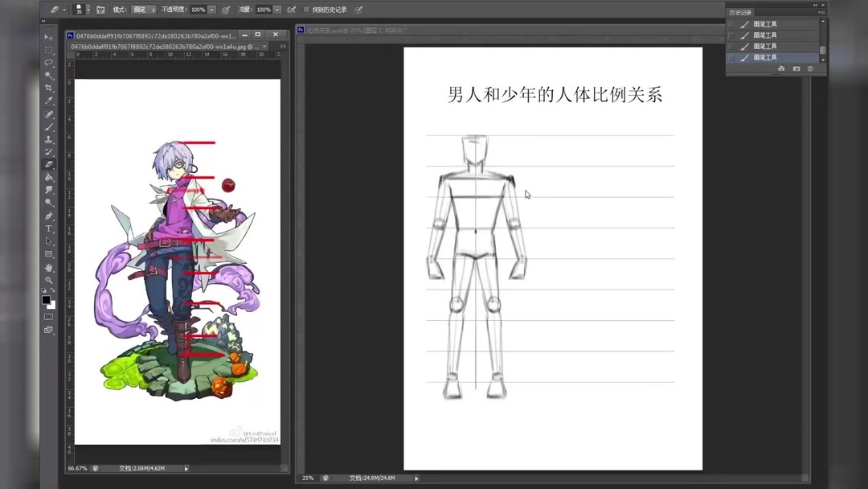
Task: Select the Move tool
Action: tap(48, 37)
